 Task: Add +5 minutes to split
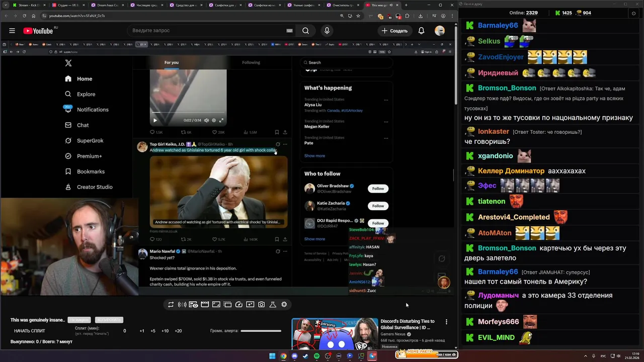153,331
